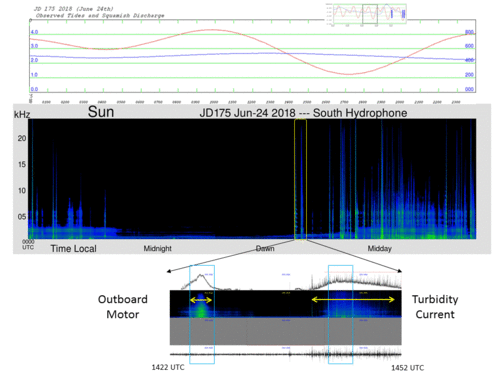
Task: Click the gray panel below zoomed spectrogram
Action: tap(286, 331)
